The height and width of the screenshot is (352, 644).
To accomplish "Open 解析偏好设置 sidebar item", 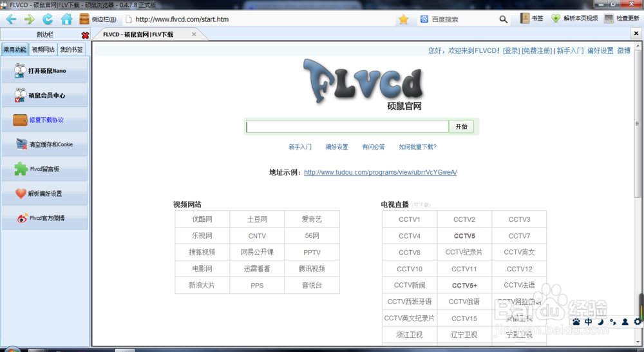I will point(44,193).
